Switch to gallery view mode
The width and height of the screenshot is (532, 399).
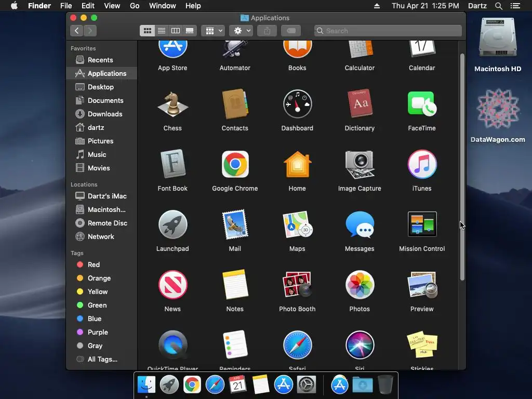(x=190, y=31)
